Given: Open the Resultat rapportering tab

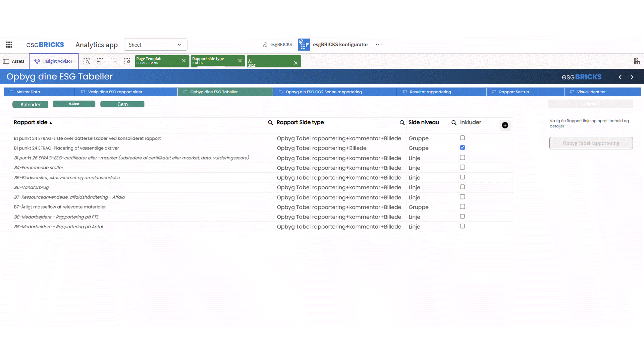Looking at the screenshot, I should [442, 92].
